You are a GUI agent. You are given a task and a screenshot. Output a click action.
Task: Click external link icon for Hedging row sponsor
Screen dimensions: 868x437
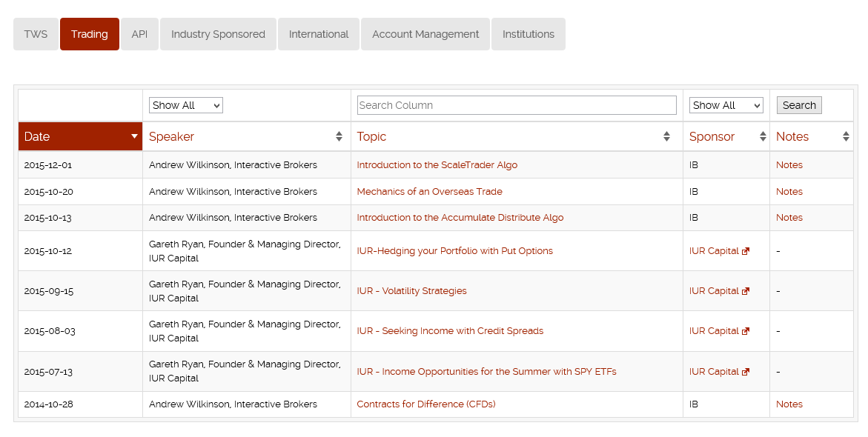[x=746, y=251]
